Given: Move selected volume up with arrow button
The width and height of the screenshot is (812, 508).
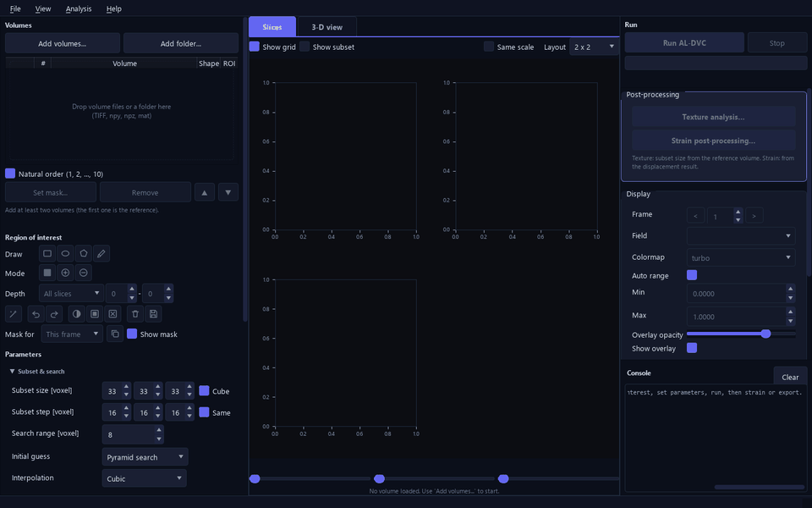Looking at the screenshot, I should 205,192.
